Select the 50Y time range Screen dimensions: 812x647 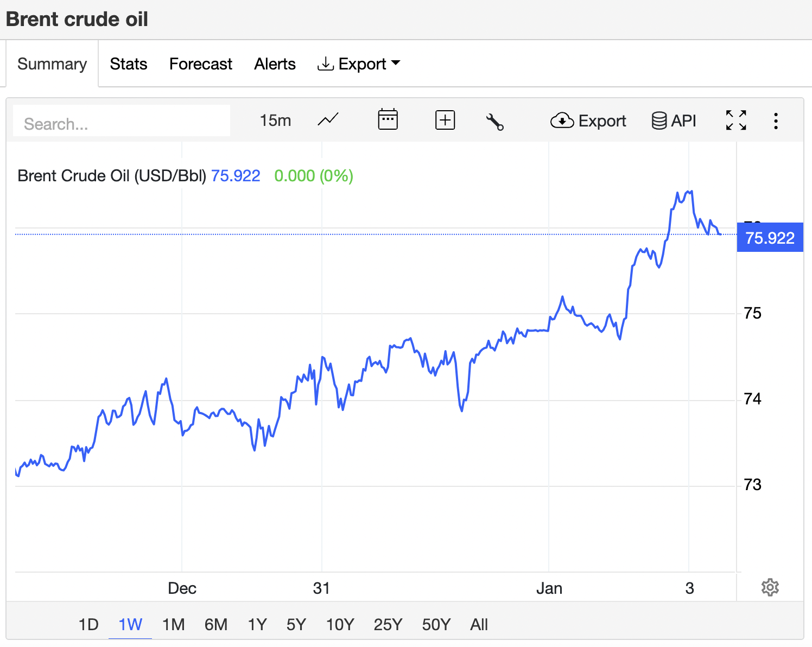(436, 625)
